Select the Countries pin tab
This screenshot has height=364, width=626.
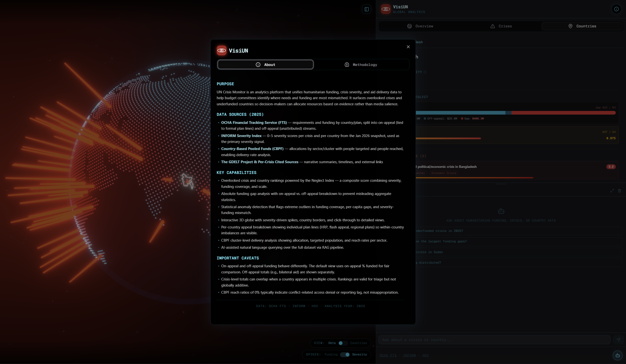[x=582, y=26]
